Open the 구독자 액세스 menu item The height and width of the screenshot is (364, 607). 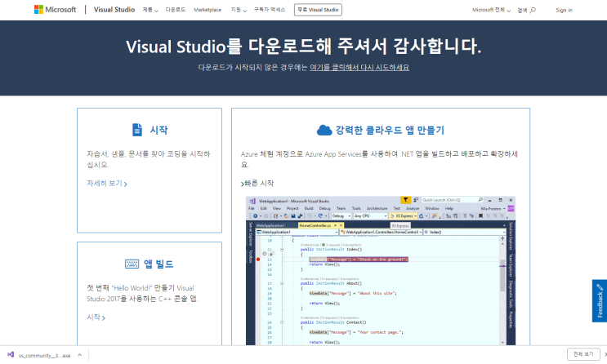(270, 10)
